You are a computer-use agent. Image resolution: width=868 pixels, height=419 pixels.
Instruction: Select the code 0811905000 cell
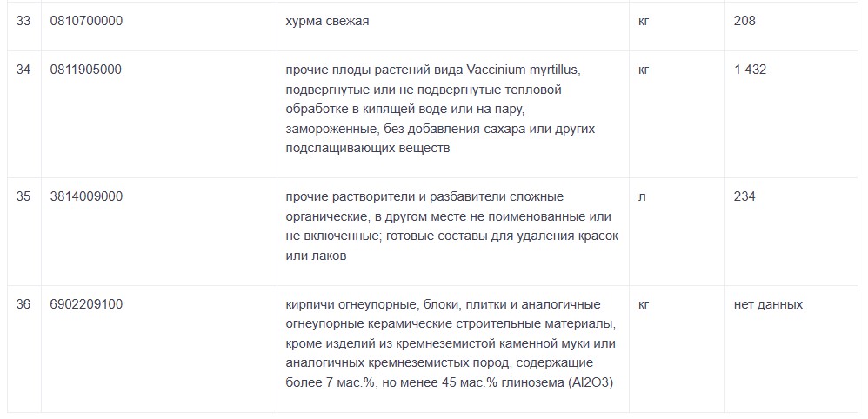click(87, 70)
